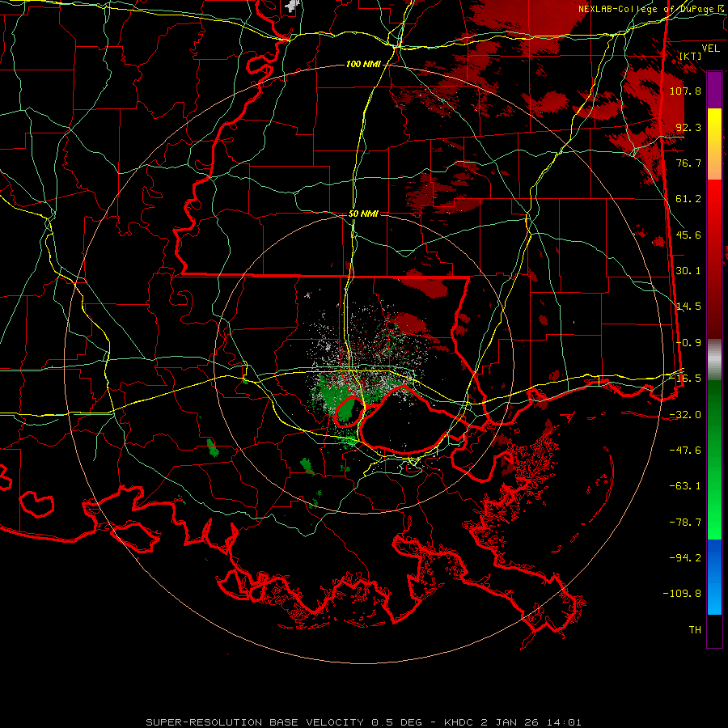This screenshot has height=728, width=728.
Task: Click the Super-Resolution Base Velocity caption text
Action: click(x=363, y=722)
